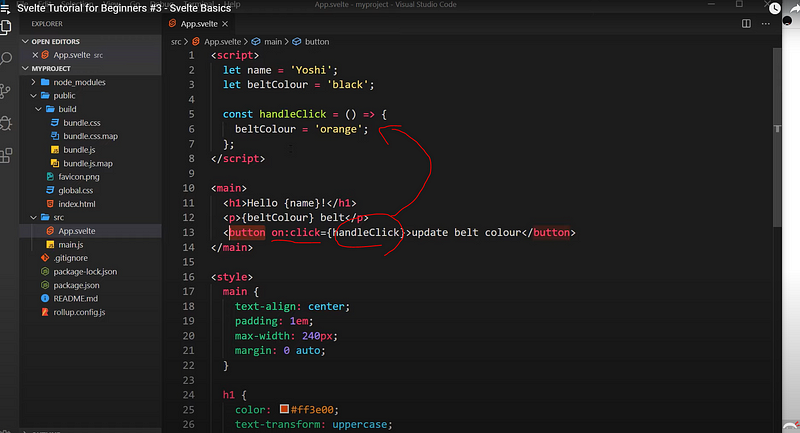This screenshot has height=433, width=800.
Task: Click the EXPLORER panel header
Action: click(x=47, y=24)
